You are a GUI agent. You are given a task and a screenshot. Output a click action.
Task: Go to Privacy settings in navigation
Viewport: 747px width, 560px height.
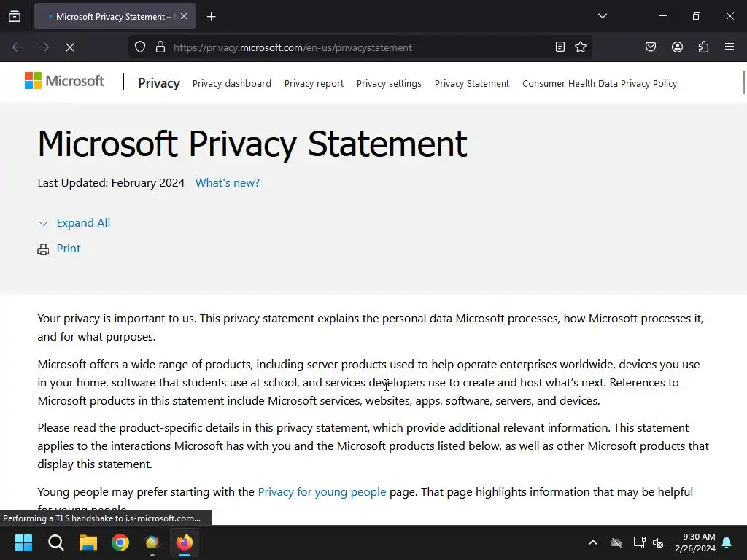tap(389, 84)
